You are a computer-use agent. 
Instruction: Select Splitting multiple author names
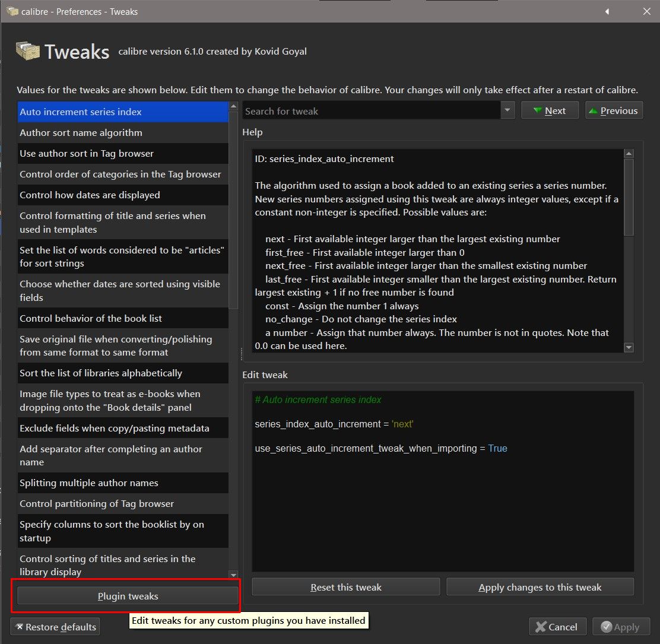pos(122,483)
